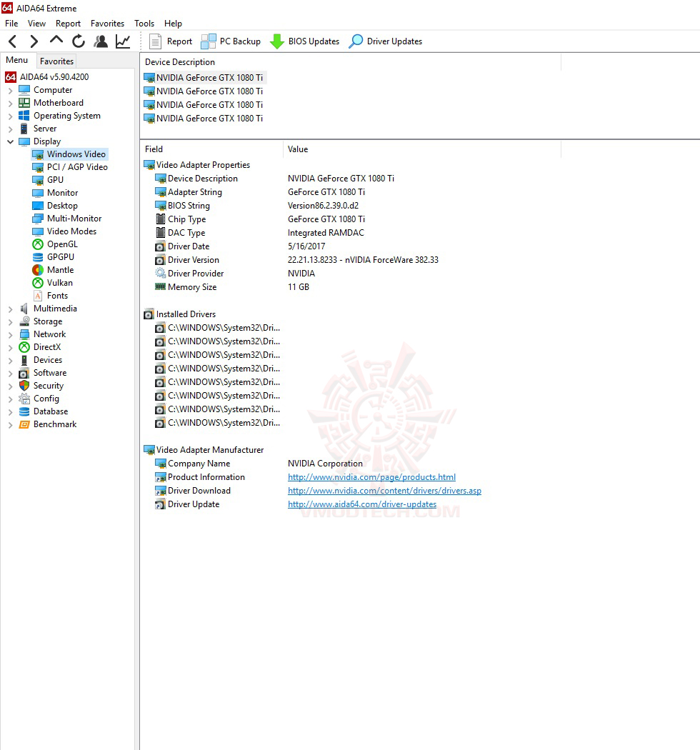Open the nvidia.com products.html link
The image size is (700, 750).
pos(371,477)
